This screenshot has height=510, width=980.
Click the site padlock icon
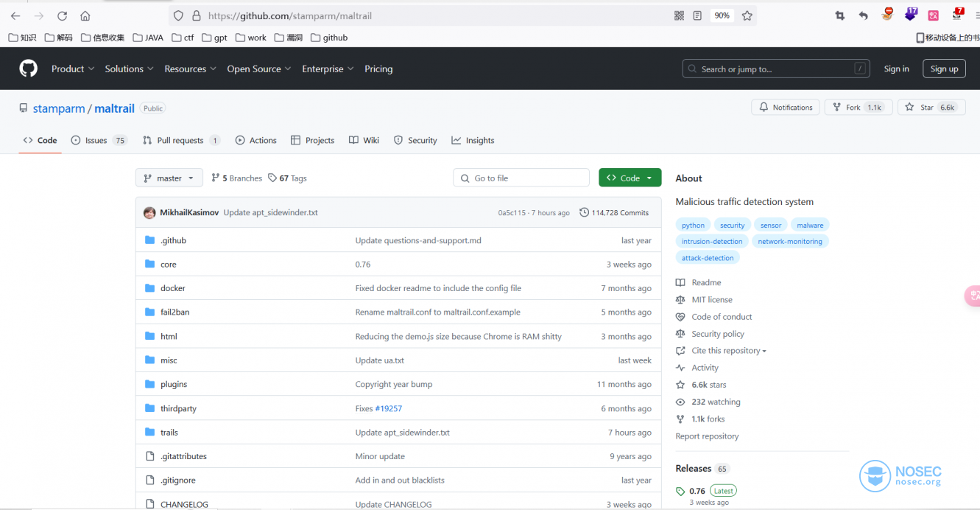click(x=196, y=15)
